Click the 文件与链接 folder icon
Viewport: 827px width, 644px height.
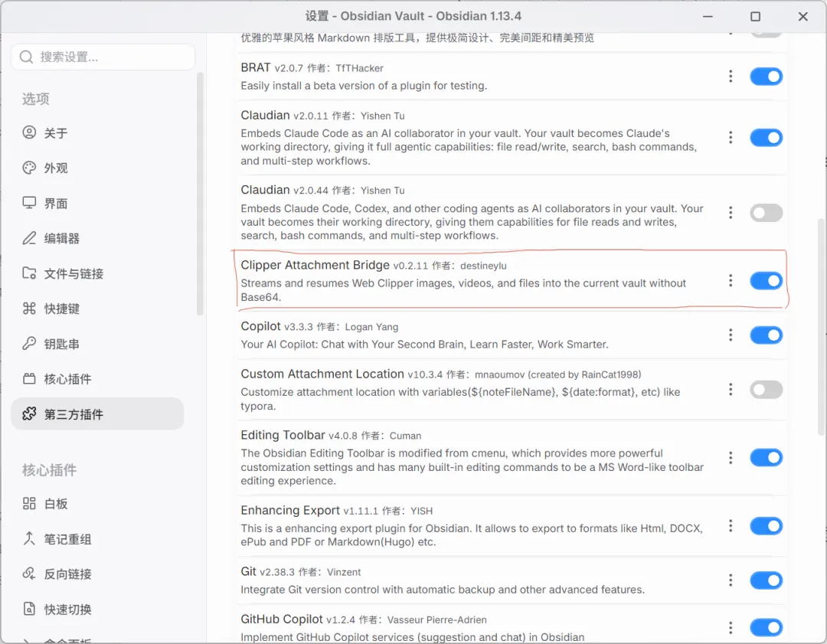[x=29, y=273]
